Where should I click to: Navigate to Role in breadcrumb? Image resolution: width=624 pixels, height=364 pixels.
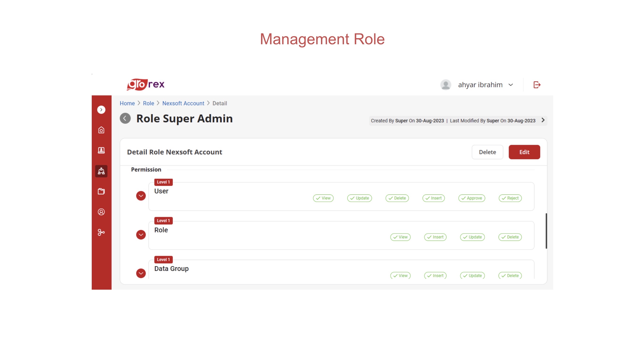click(x=148, y=103)
